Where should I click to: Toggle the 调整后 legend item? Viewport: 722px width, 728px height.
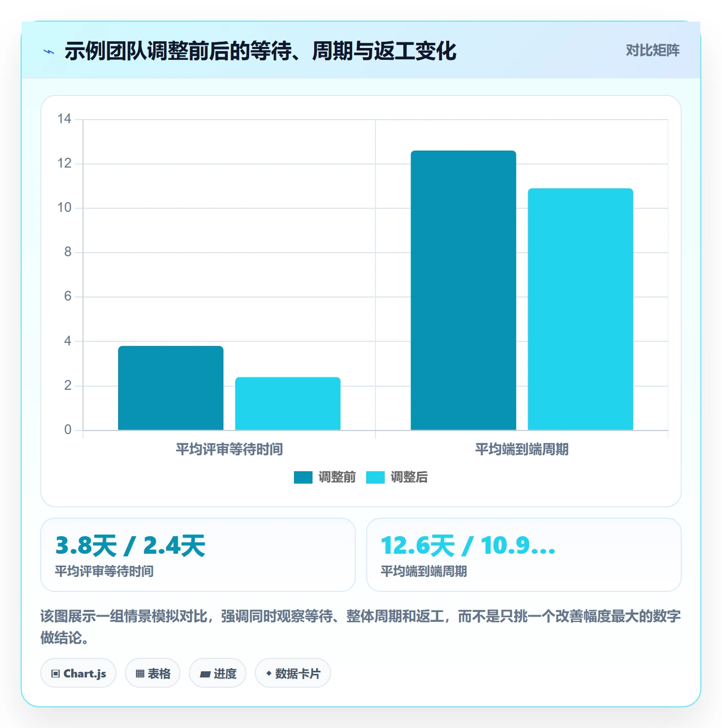tap(397, 477)
